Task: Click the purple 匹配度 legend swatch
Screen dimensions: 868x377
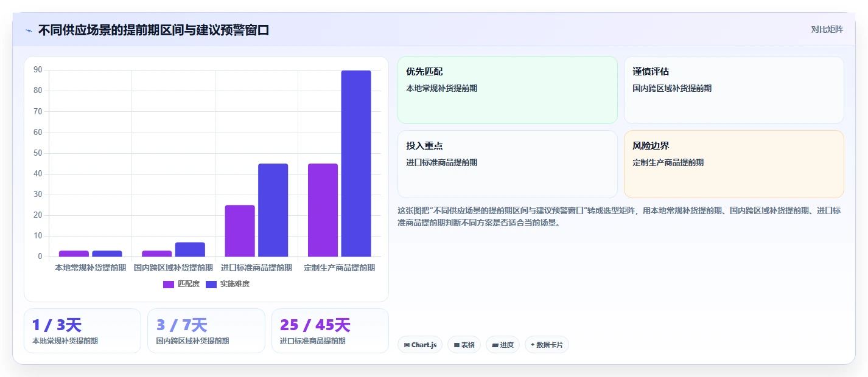Action: click(169, 284)
